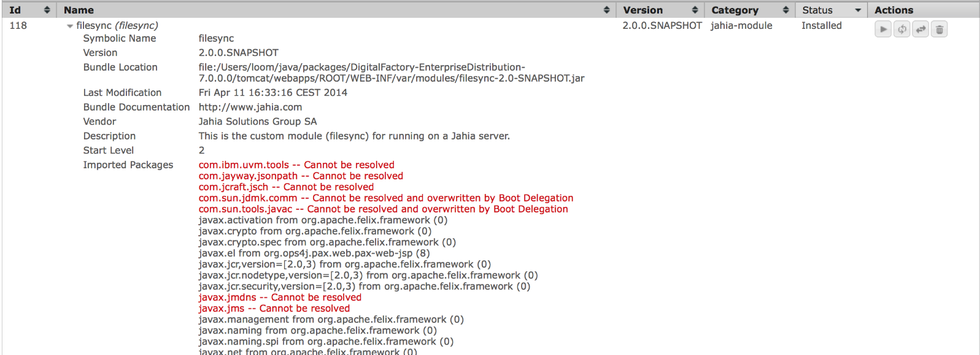The width and height of the screenshot is (980, 355).
Task: Open the http://www.jahia.com documentation link
Action: click(250, 107)
